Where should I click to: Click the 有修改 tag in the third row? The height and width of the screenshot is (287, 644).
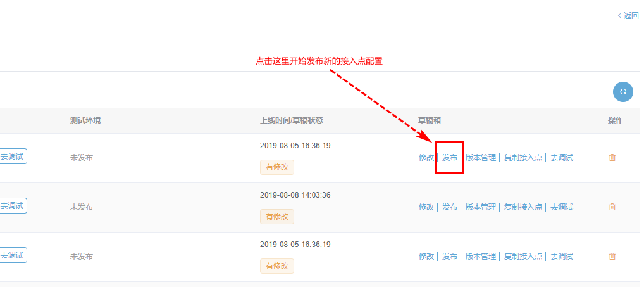click(x=277, y=266)
